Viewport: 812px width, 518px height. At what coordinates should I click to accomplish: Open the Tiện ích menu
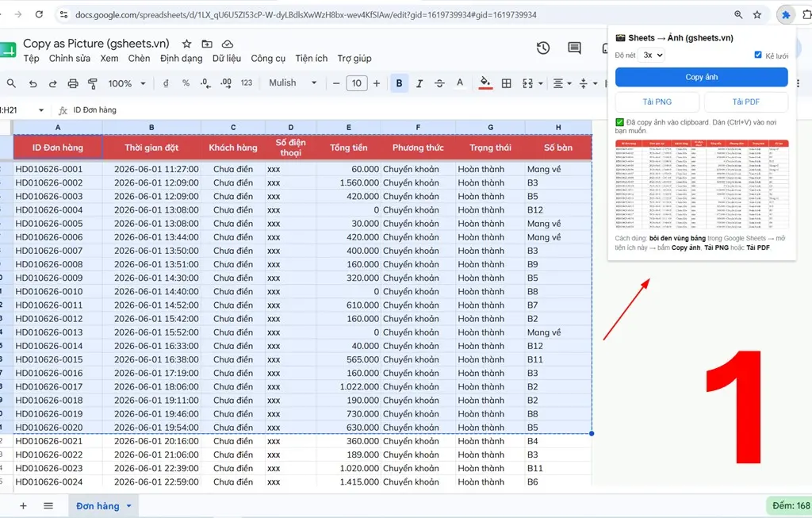coord(311,59)
